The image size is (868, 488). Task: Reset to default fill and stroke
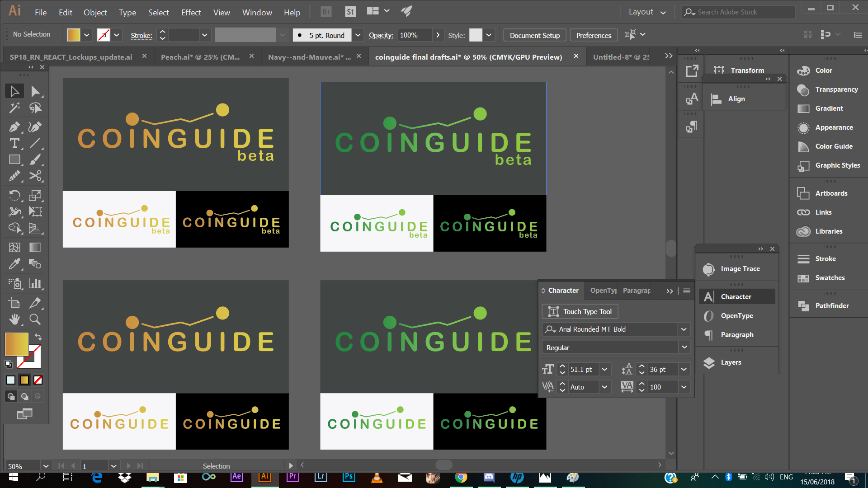(x=9, y=364)
